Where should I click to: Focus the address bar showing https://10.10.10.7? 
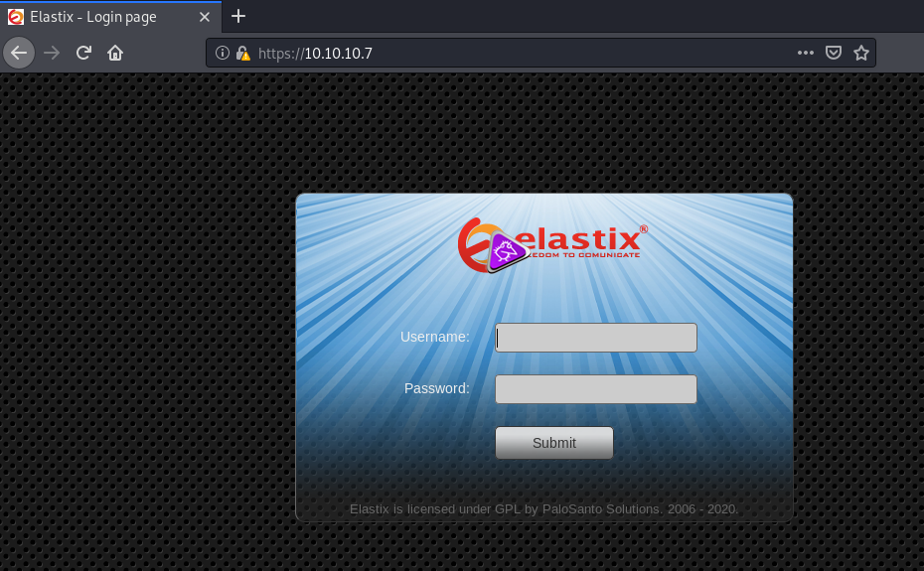[x=540, y=53]
